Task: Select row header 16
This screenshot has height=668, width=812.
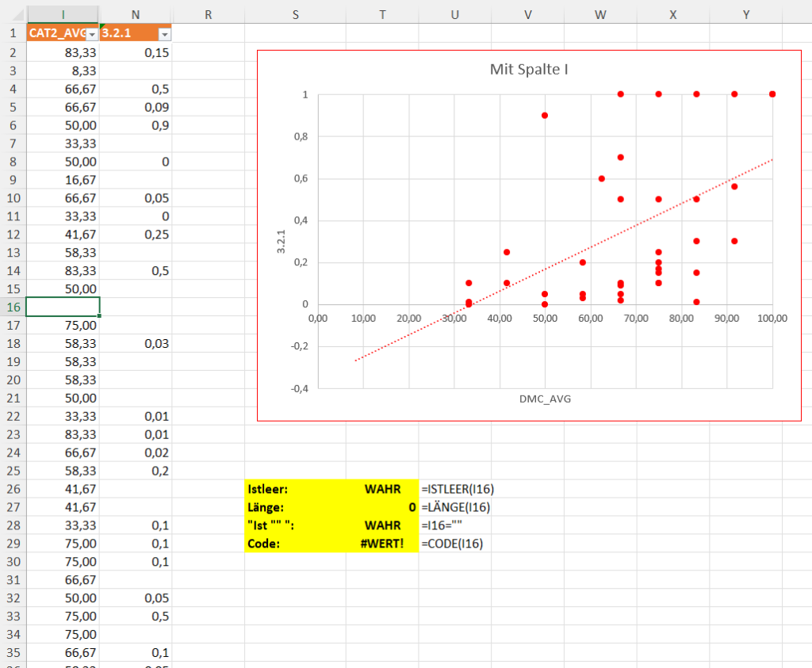Action: [x=13, y=307]
